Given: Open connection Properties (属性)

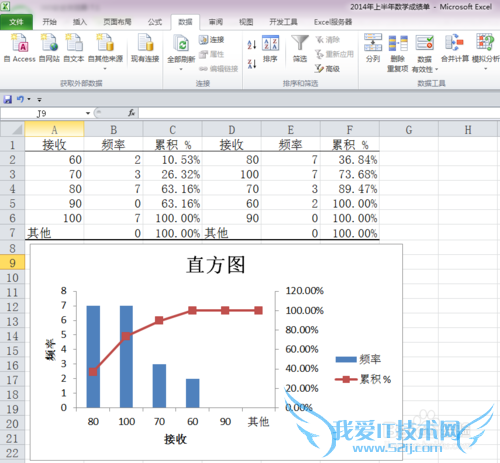Looking at the screenshot, I should click(x=211, y=54).
